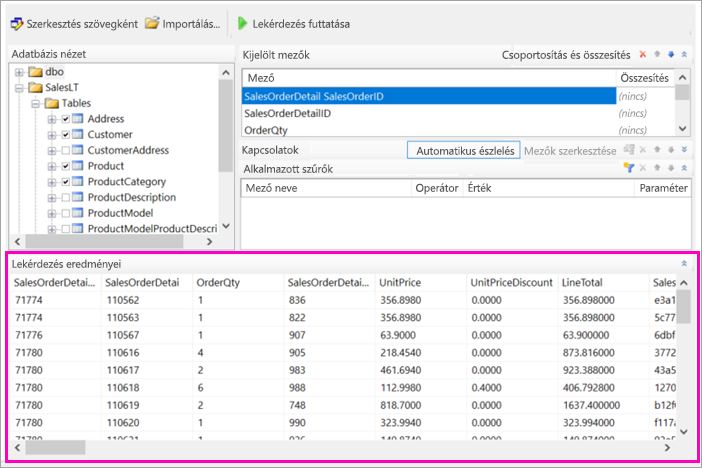Click the LineTotal column header in results
702x468 pixels.
point(603,283)
